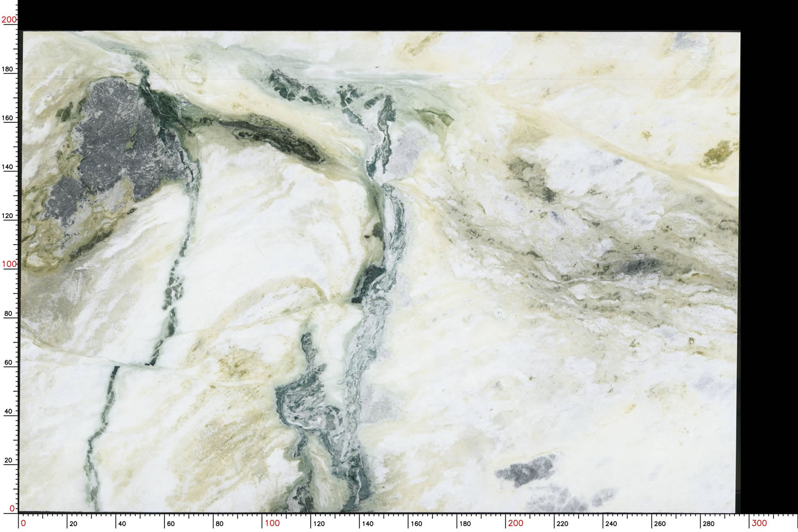The height and width of the screenshot is (532, 798).
Task: Click the red 100 label on horizontal ruler
Action: (272, 523)
